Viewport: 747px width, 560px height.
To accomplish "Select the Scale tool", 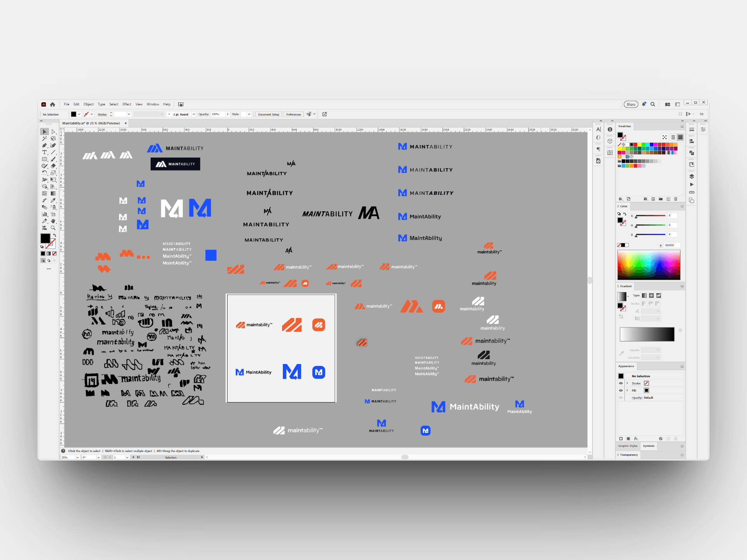I will click(x=53, y=173).
